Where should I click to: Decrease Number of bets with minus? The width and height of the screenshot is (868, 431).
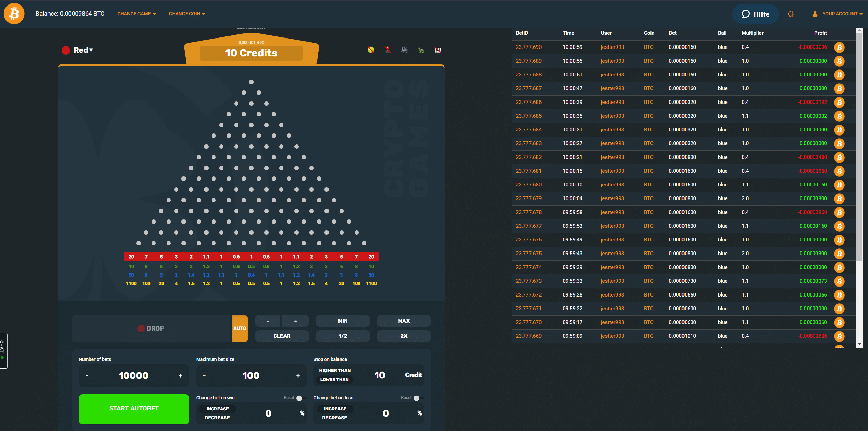point(87,376)
